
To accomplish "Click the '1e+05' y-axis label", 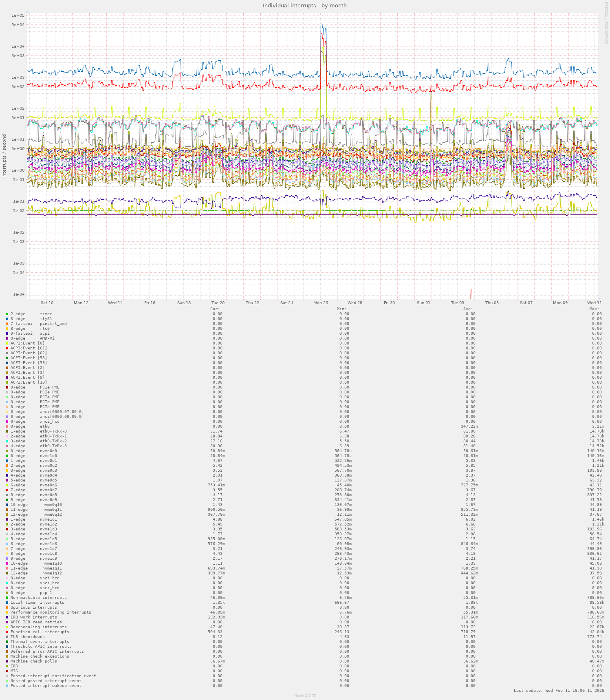I will (18, 15).
